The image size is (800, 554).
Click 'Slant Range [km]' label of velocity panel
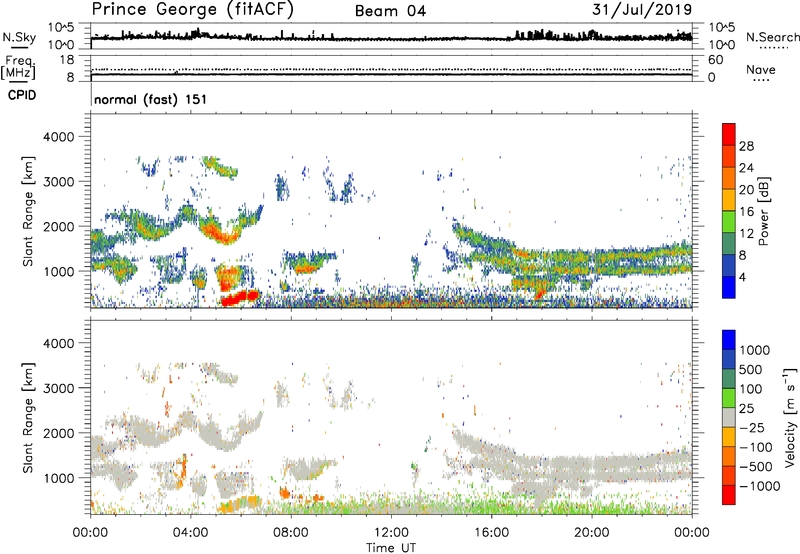tap(28, 418)
